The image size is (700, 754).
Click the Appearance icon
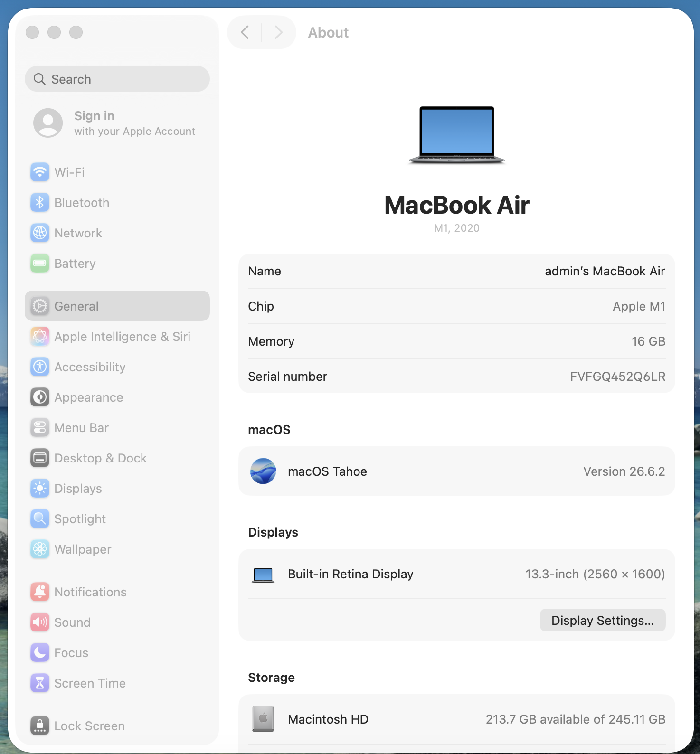[x=40, y=397]
